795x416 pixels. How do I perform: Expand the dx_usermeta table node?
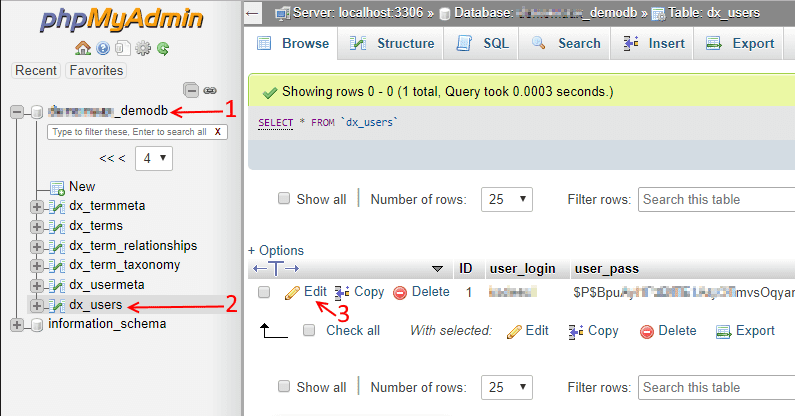37,285
